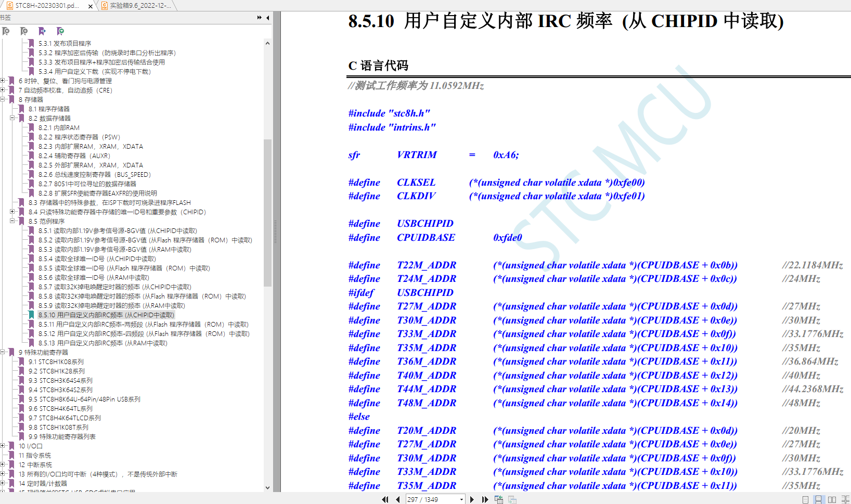Expand bookmark 12 中断系统
This screenshot has height=504, width=851.
pos(3,464)
